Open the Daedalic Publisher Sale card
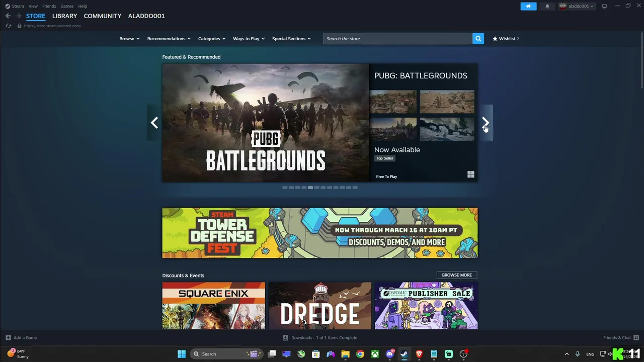 pos(426,306)
